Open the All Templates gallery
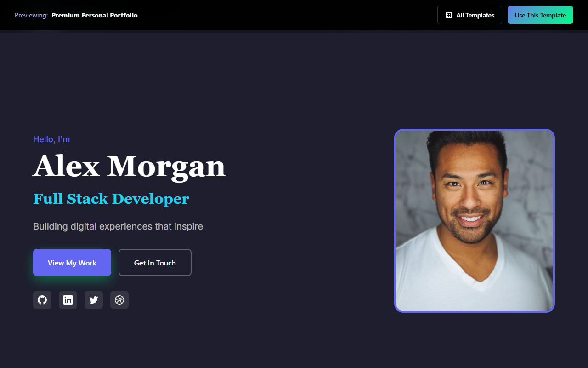 tap(469, 15)
